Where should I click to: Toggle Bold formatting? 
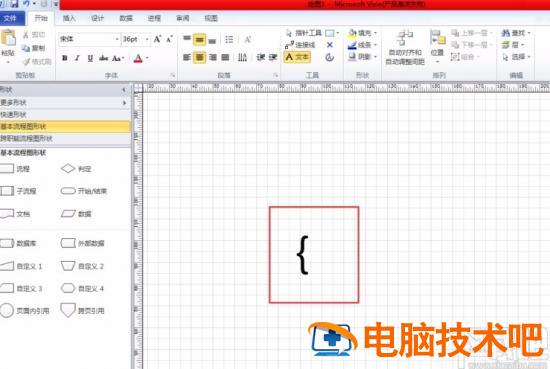[x=65, y=58]
